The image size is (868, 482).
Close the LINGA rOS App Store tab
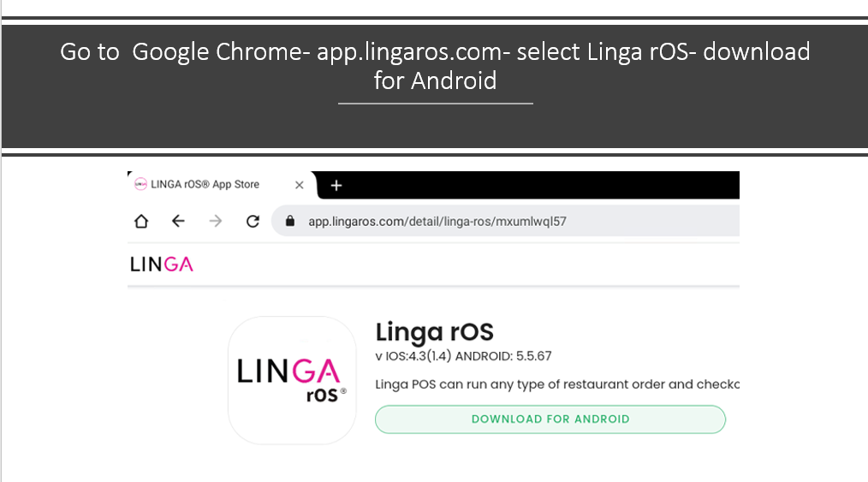[x=300, y=185]
